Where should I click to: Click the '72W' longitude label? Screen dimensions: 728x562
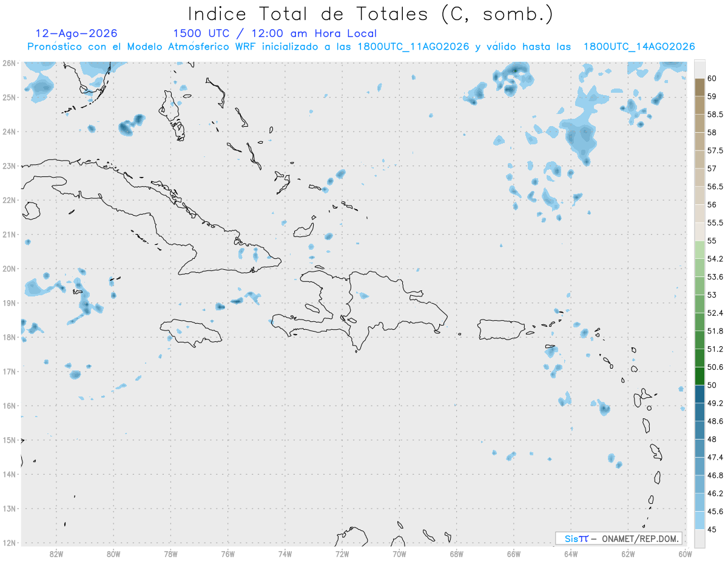[x=342, y=554]
